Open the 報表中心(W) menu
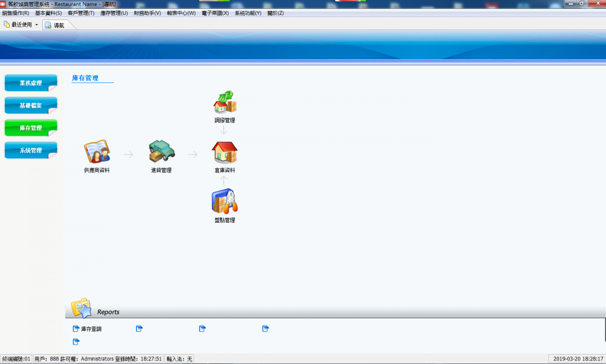Screen dimensions: 606x364 [181, 13]
